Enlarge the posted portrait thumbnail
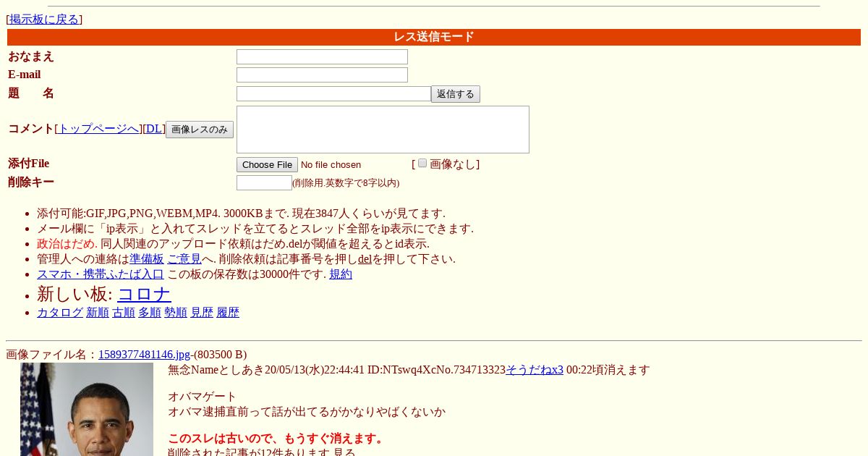 (x=87, y=410)
